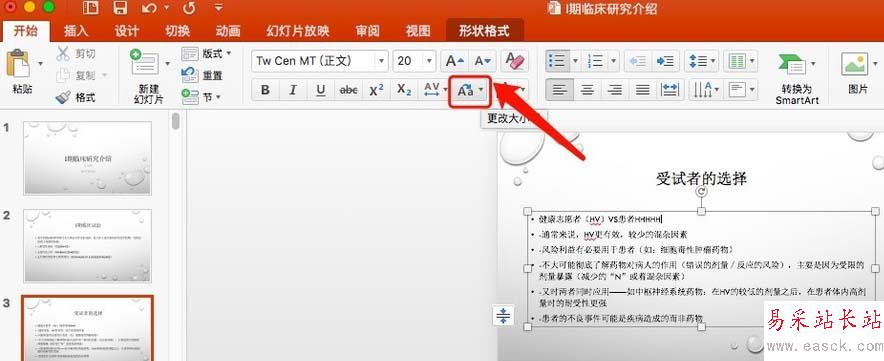
Task: Open the Convert to SmartArt dropdown arrow
Action: coord(812,63)
